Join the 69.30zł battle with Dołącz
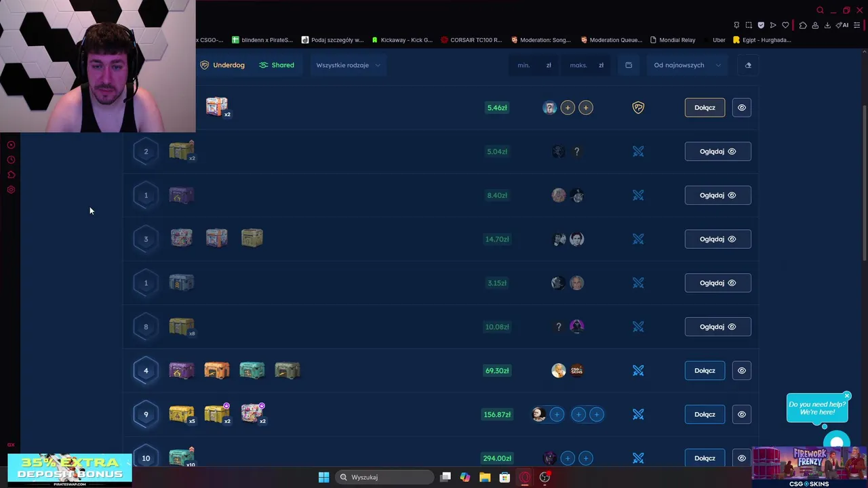Screen dimensions: 868x488 (705, 370)
